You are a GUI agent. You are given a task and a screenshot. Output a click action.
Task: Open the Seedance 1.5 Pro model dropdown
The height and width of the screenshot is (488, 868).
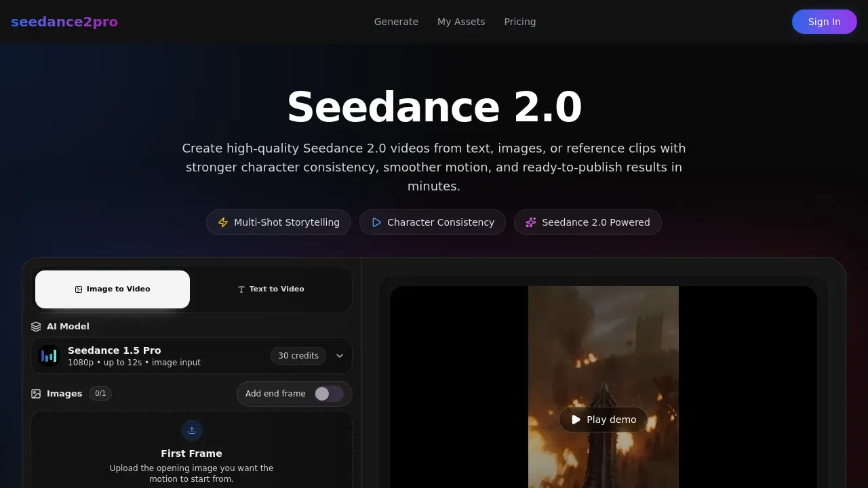(x=191, y=356)
